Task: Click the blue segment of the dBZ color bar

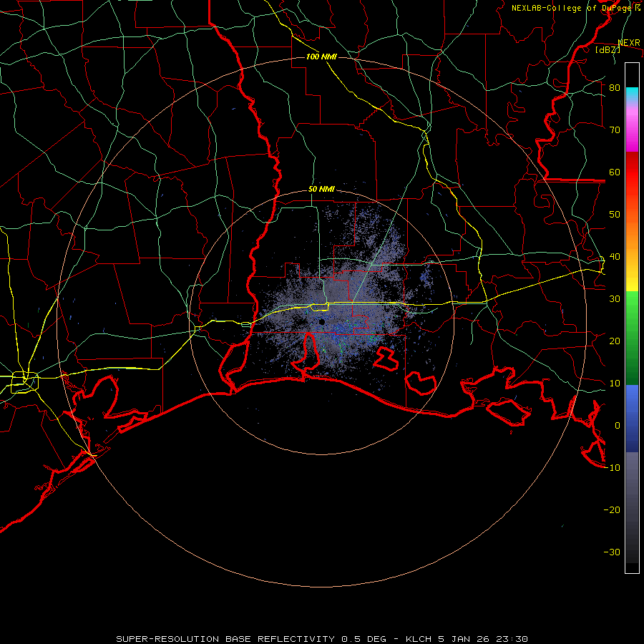Action: [x=632, y=419]
